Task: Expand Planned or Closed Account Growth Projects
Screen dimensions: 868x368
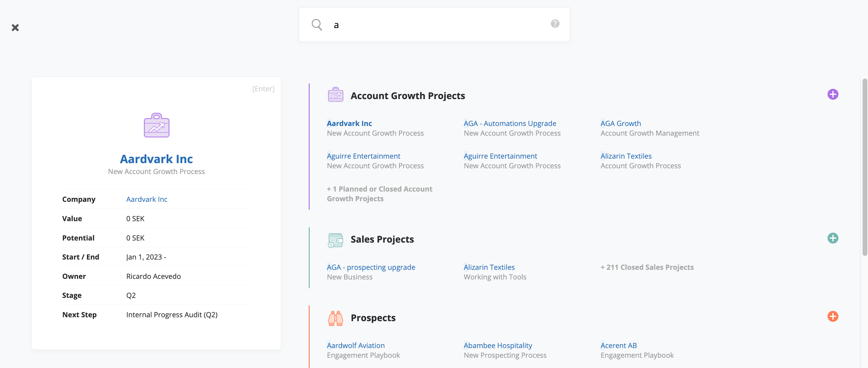Action: tap(379, 194)
